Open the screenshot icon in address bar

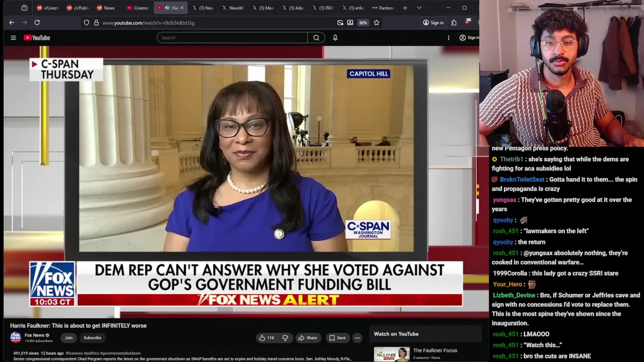[x=340, y=23]
